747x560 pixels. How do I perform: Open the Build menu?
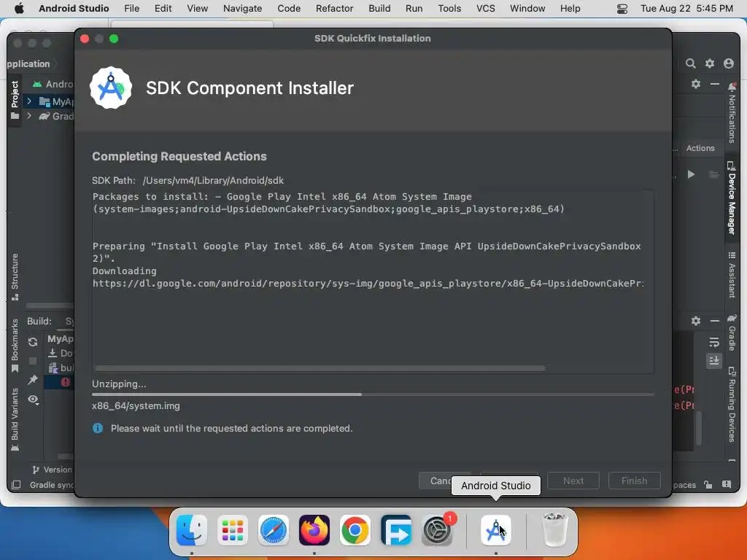tap(379, 8)
